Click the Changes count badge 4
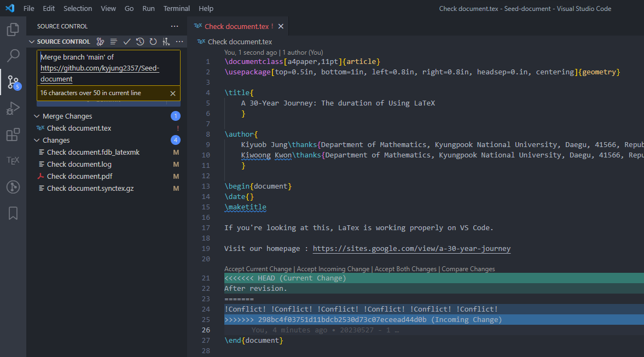This screenshot has width=644, height=357. pyautogui.click(x=176, y=140)
